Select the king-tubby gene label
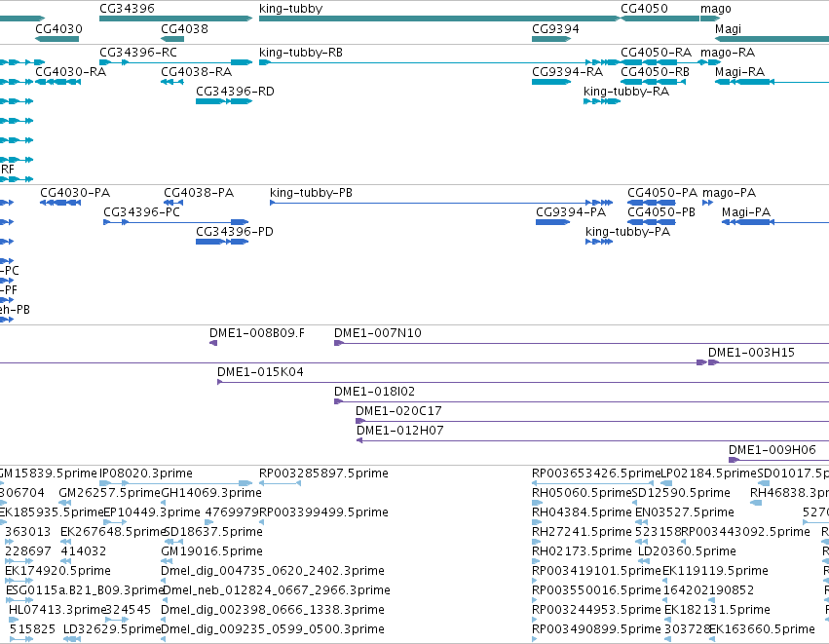This screenshot has height=644, width=829. pyautogui.click(x=291, y=9)
